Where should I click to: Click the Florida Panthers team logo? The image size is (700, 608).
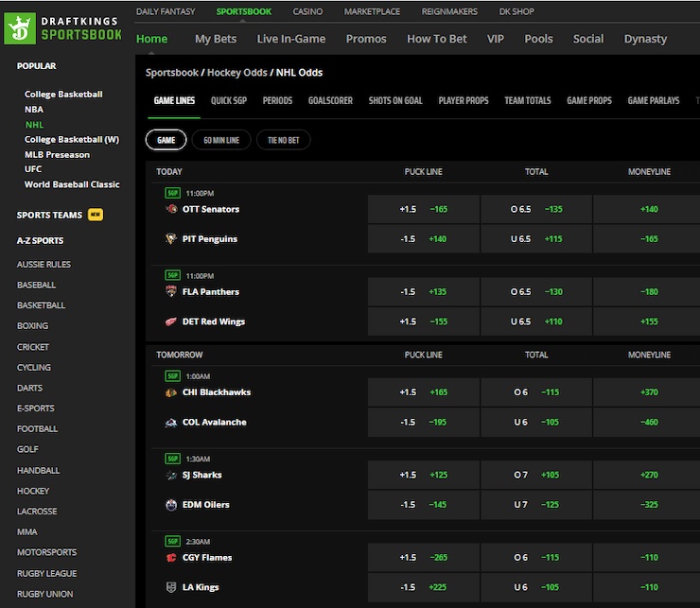point(171,291)
